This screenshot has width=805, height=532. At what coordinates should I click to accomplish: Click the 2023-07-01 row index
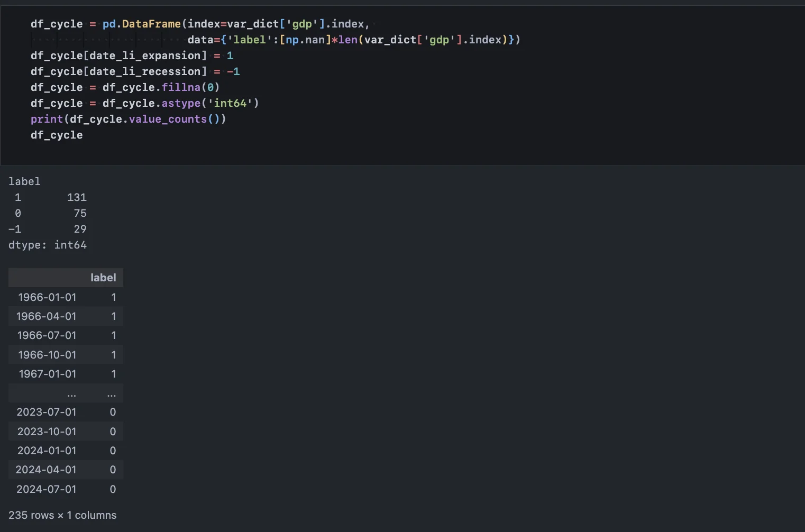47,412
